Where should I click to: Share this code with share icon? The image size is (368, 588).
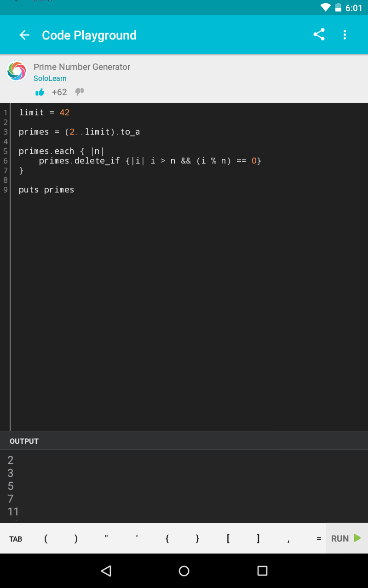[x=319, y=34]
